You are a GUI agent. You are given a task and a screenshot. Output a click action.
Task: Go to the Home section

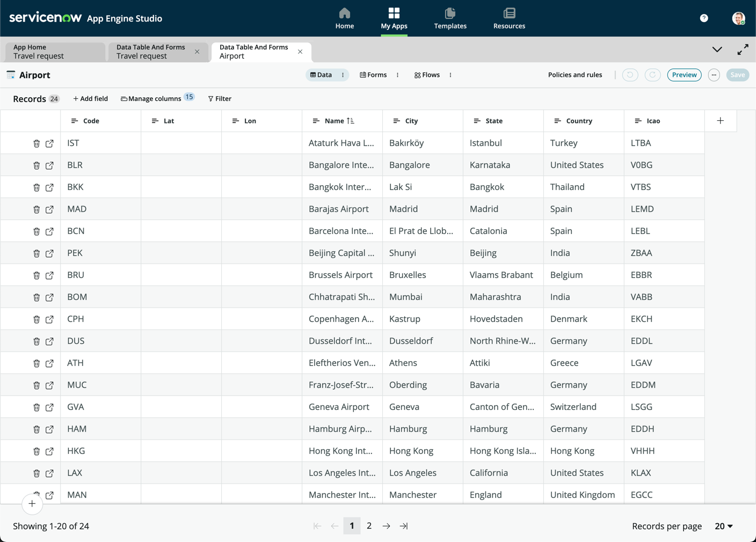click(345, 18)
